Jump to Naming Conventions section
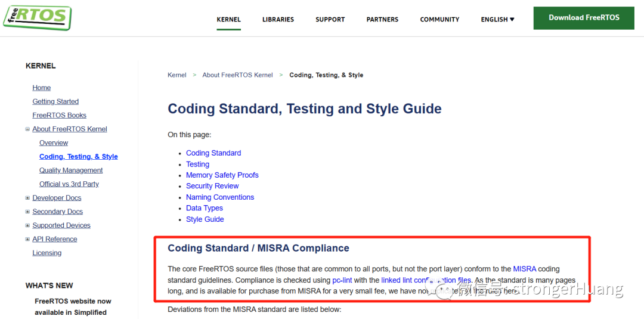Viewport: 644px width, 319px height. tap(220, 197)
